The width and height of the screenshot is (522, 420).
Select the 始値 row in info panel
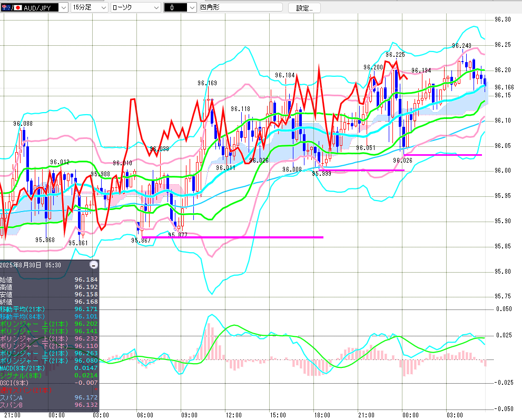(x=50, y=279)
